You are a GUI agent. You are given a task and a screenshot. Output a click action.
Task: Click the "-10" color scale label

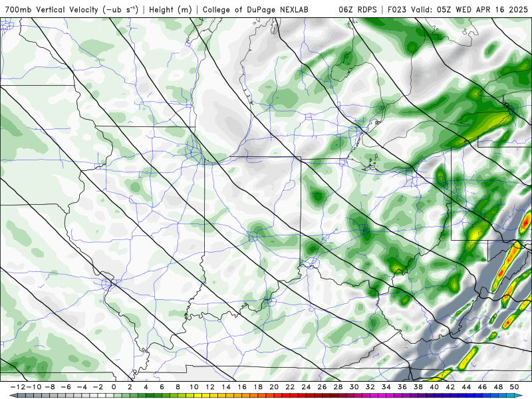pos(33,387)
